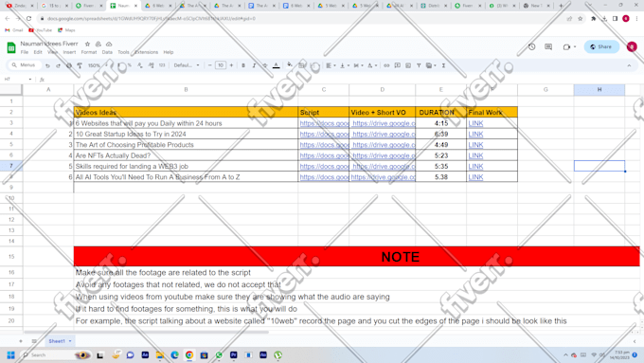
Task: Toggle bold formatting
Action: [243, 65]
